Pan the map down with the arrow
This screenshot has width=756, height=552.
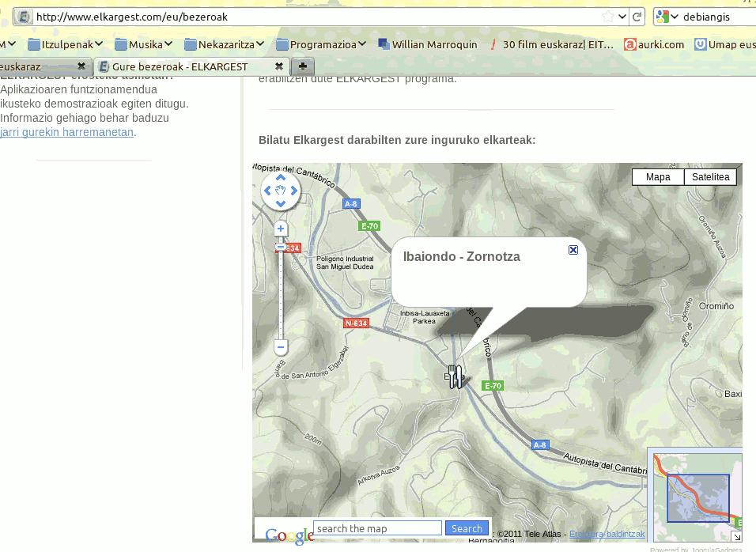pos(281,204)
